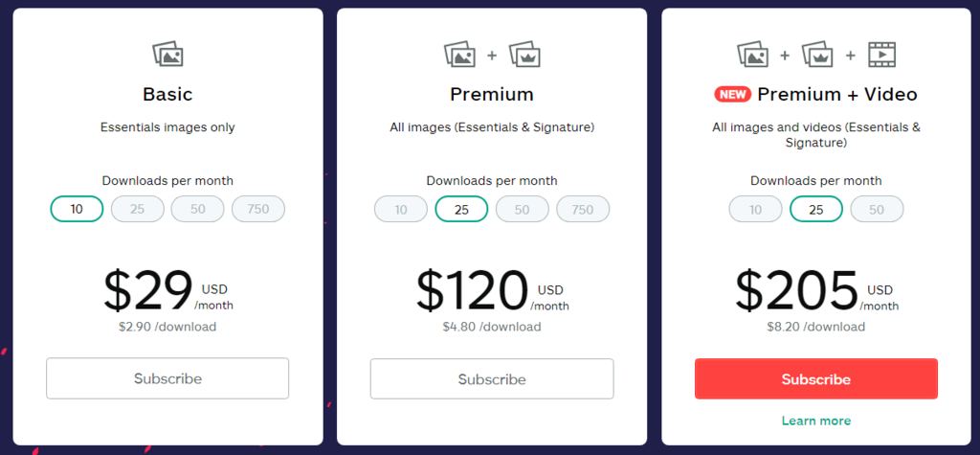Choose 750 downloads in Premium plan
Screen dimensions: 980x455
(x=583, y=210)
